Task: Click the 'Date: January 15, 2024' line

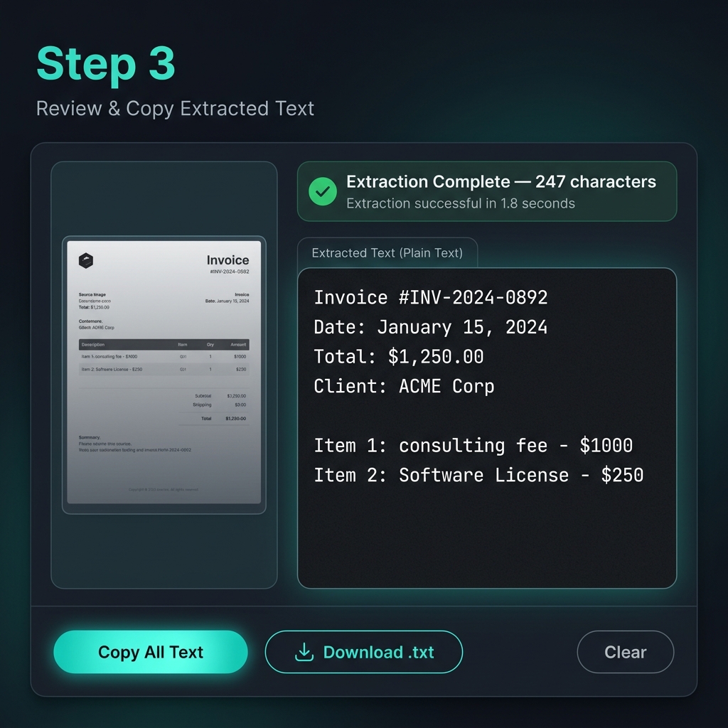Action: coord(430,327)
